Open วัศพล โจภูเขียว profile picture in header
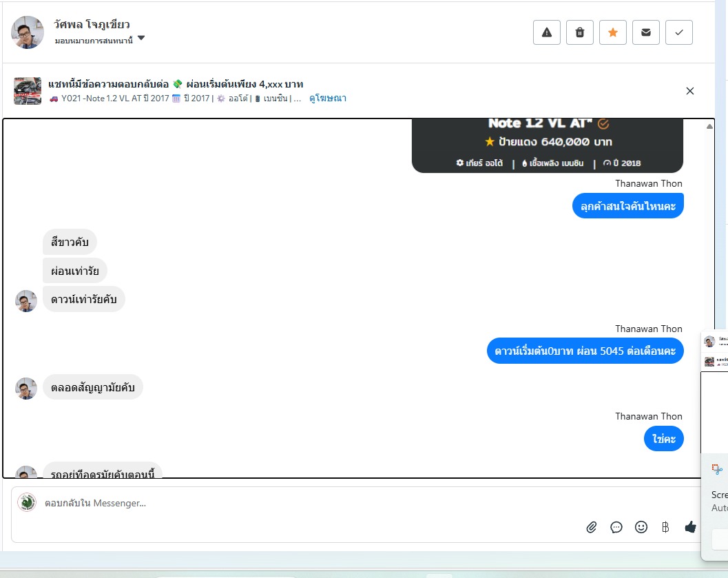 (28, 32)
